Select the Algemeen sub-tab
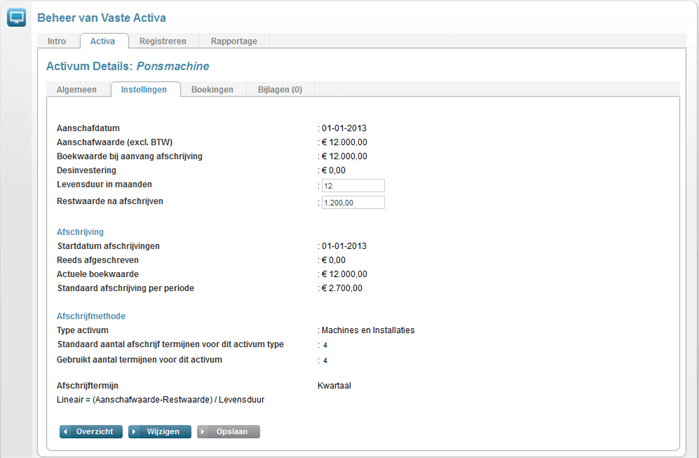 tap(76, 90)
